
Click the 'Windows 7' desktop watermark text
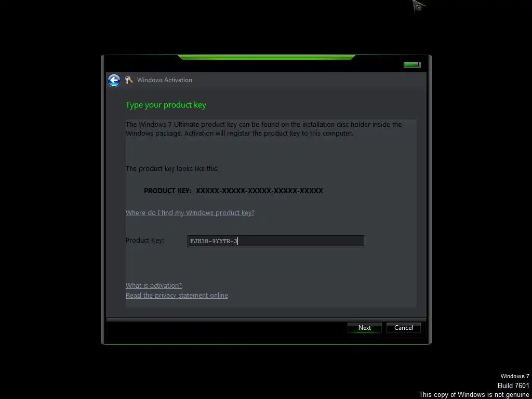pos(515,376)
